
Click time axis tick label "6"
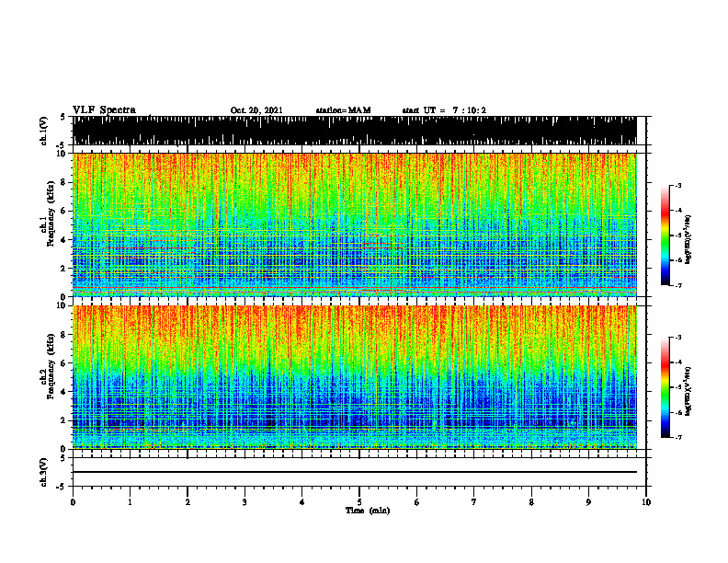tap(417, 502)
